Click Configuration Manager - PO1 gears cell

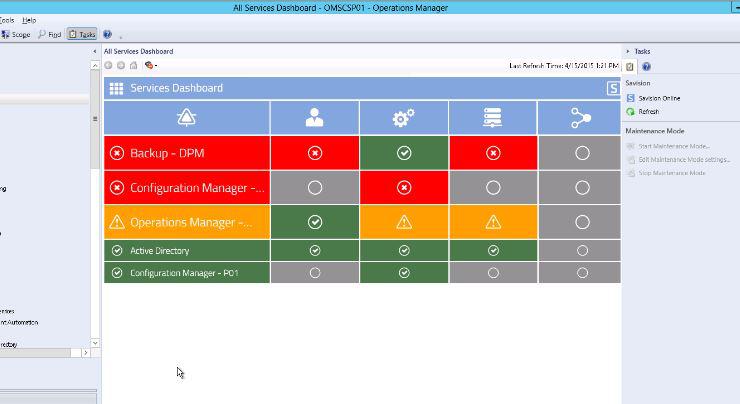[x=404, y=273]
